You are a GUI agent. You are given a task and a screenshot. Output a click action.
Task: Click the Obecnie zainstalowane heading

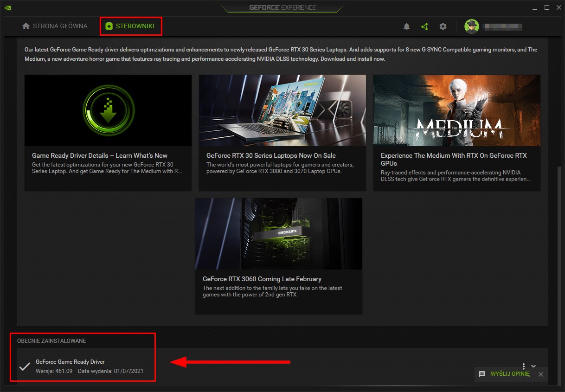coord(51,341)
